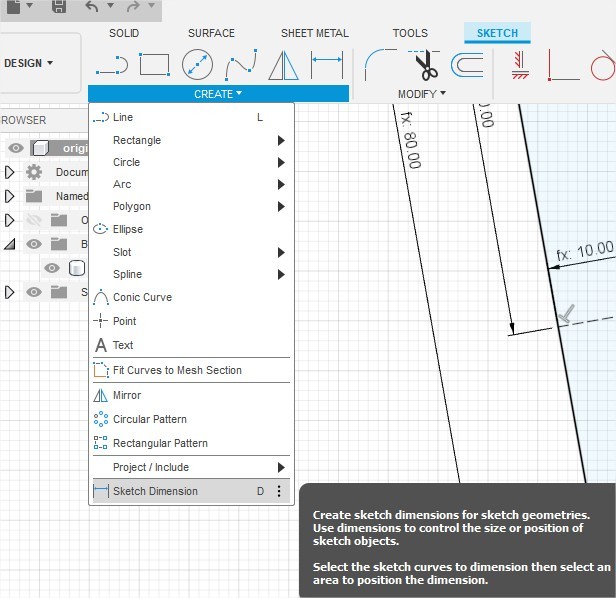Screen dimensions: 616x598
Task: Click the Perpendicular constraint icon
Action: [x=563, y=65]
